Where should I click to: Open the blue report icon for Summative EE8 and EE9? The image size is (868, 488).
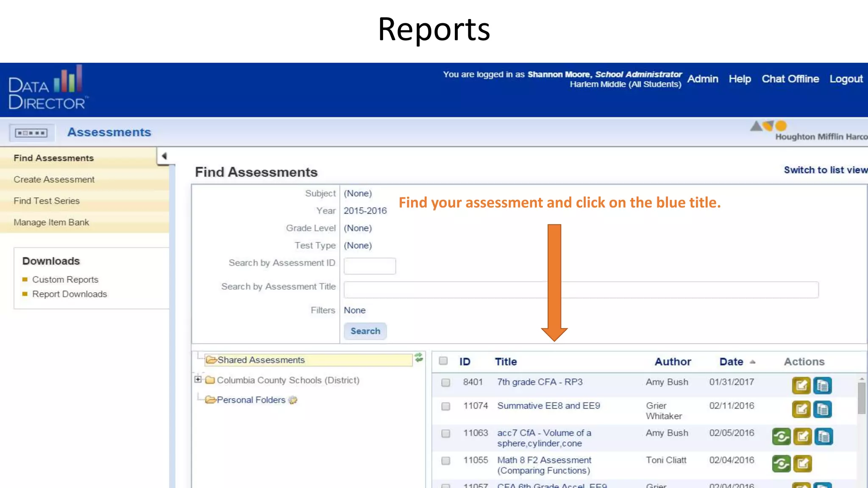pyautogui.click(x=823, y=409)
